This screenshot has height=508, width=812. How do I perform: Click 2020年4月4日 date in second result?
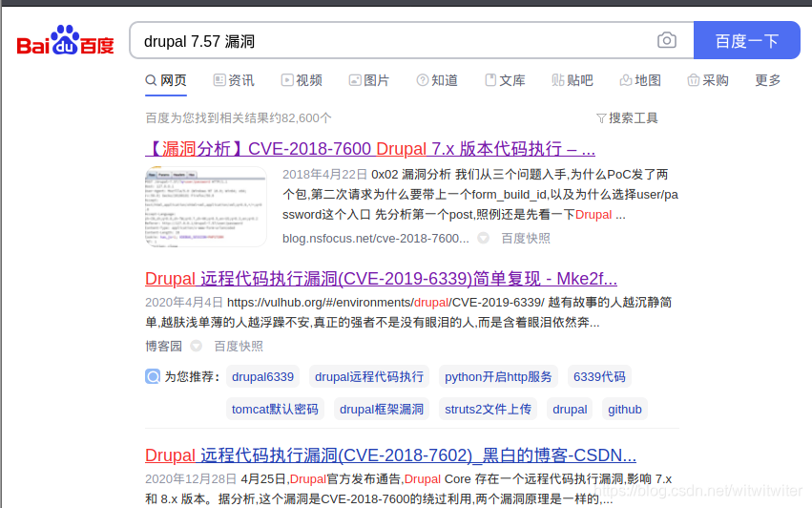tap(184, 303)
